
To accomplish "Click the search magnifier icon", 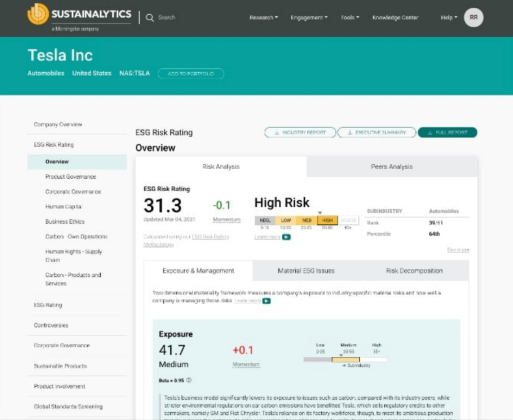I will tap(150, 18).
